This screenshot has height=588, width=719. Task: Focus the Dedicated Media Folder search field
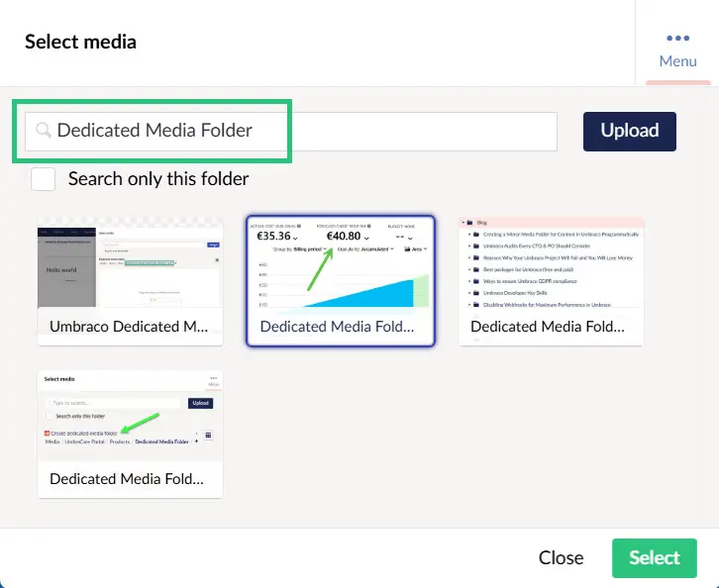(291, 131)
